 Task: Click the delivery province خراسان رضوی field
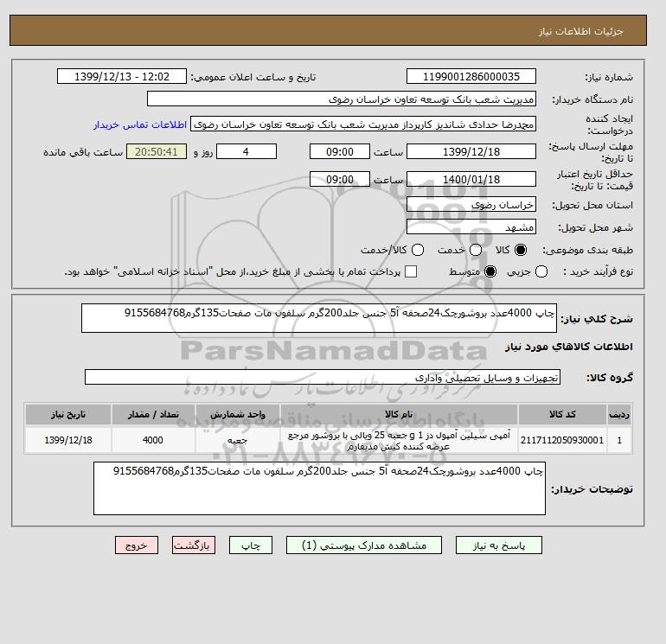(x=471, y=205)
